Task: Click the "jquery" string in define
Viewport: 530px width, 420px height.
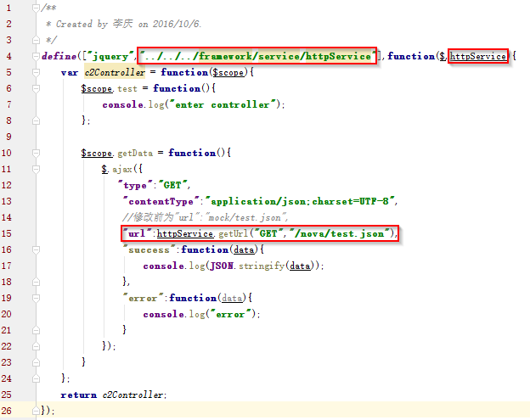Action: (110, 56)
